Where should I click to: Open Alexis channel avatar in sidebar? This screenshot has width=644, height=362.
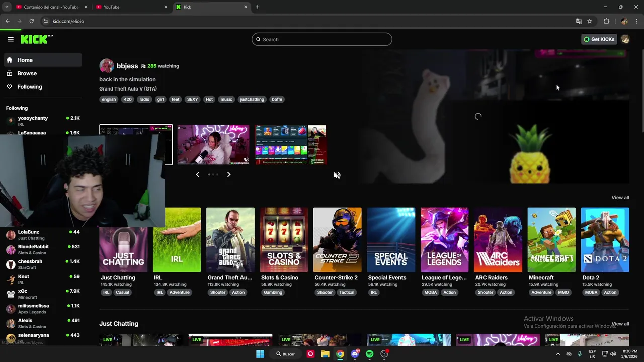coord(11,323)
